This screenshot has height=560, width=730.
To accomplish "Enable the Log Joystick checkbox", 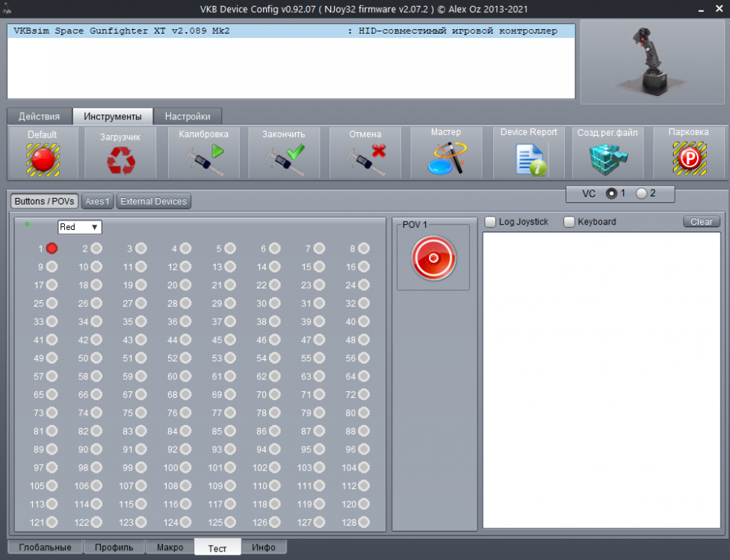I will [x=491, y=221].
